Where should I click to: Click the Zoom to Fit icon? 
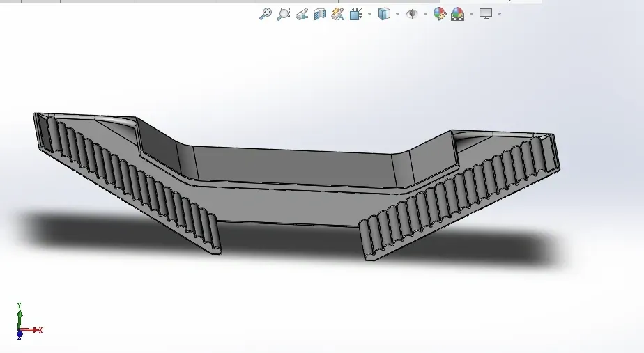click(266, 14)
